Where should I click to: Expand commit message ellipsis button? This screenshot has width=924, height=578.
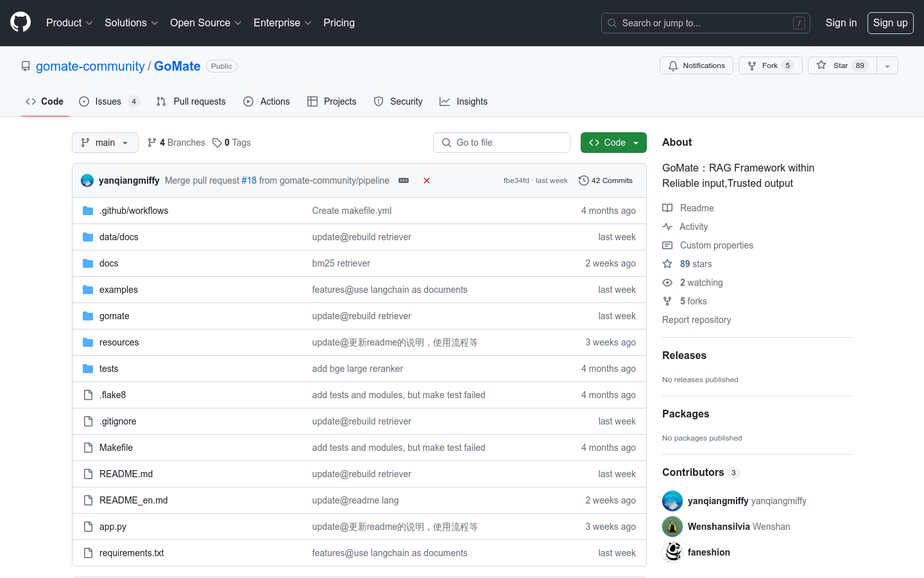[404, 180]
